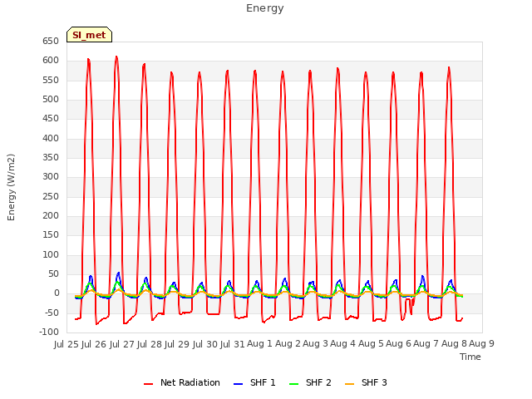Click the Jul 26 x-axis date label
Screen dimensions: 532x399
[x=94, y=344]
